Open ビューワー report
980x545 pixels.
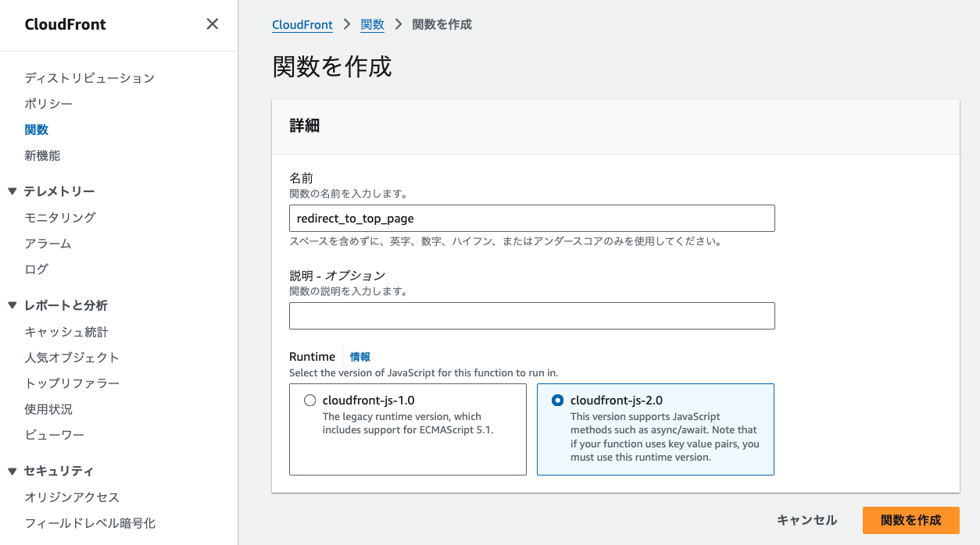coord(54,435)
